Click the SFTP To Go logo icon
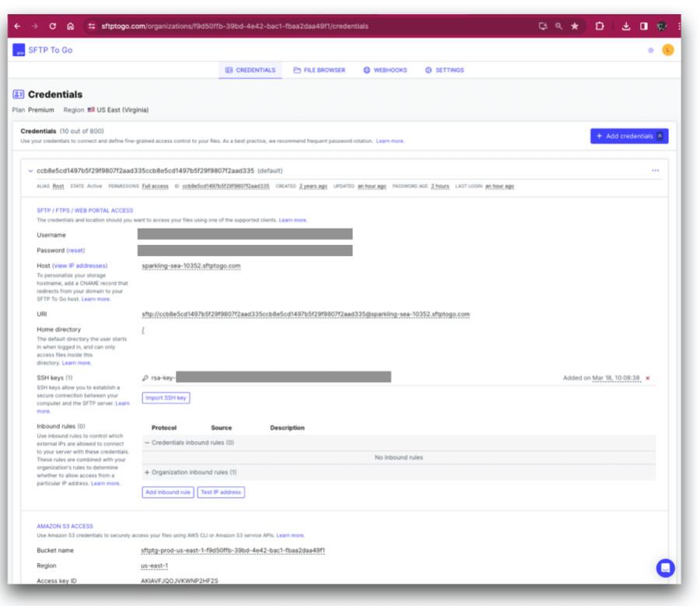 tap(19, 50)
